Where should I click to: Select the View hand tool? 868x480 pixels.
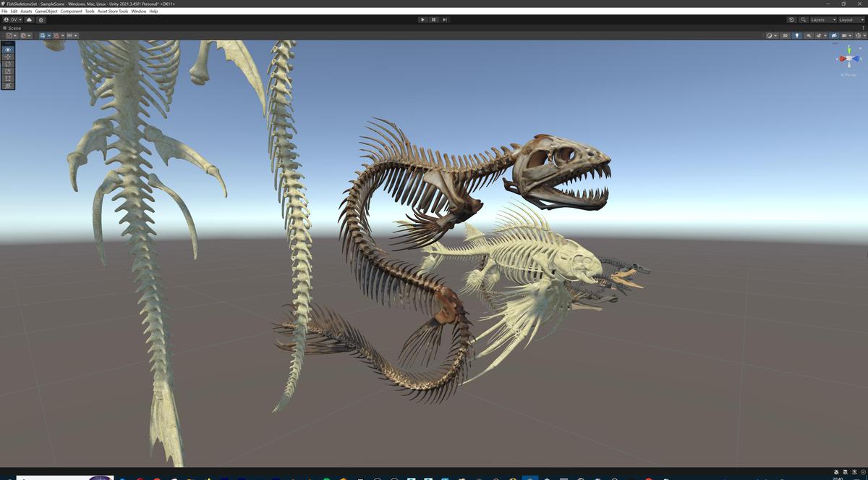click(x=7, y=49)
